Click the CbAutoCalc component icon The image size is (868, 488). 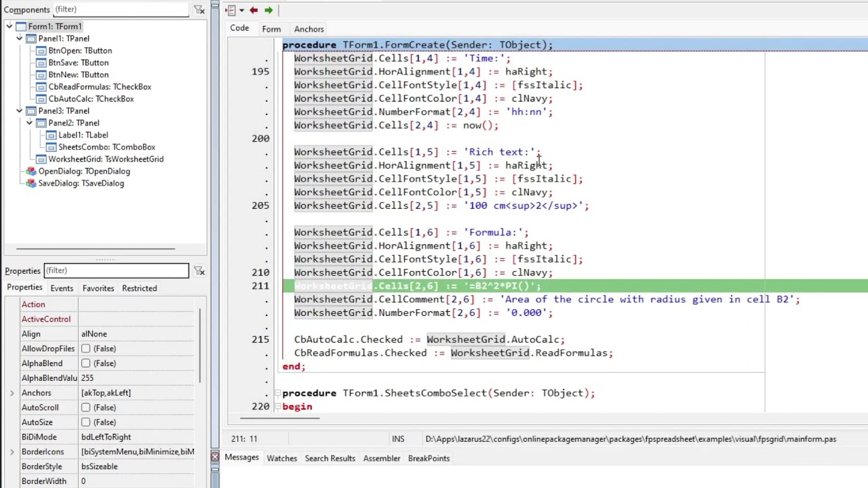[x=41, y=99]
